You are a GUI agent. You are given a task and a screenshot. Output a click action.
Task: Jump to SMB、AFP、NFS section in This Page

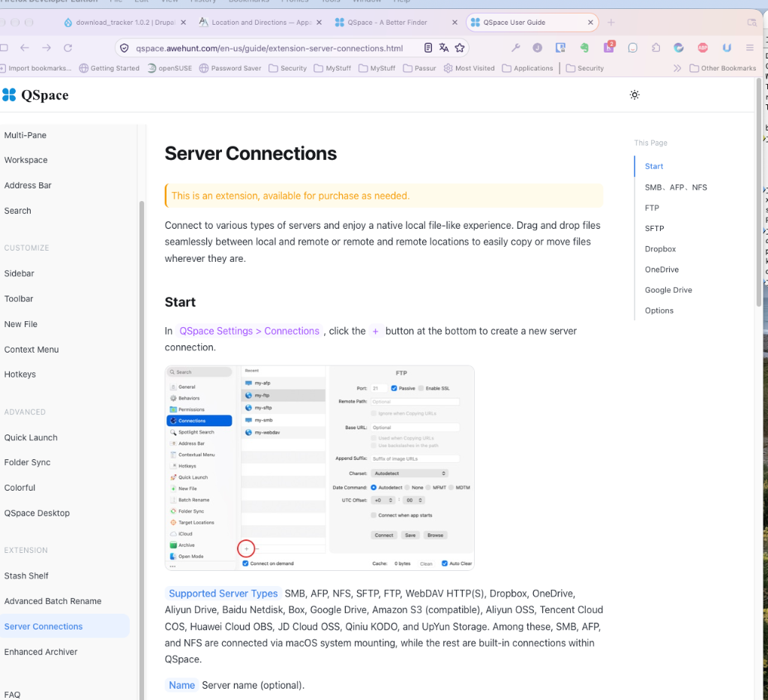coord(676,188)
